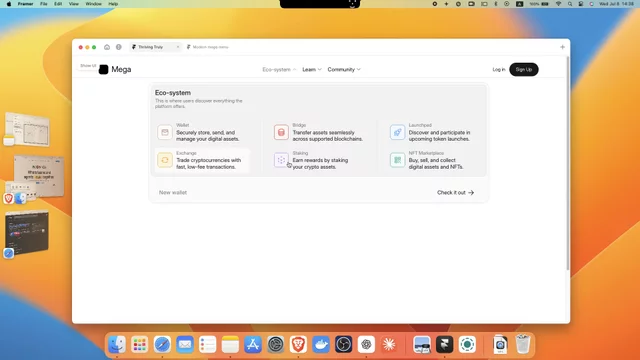Click the Bridge database icon

281,132
